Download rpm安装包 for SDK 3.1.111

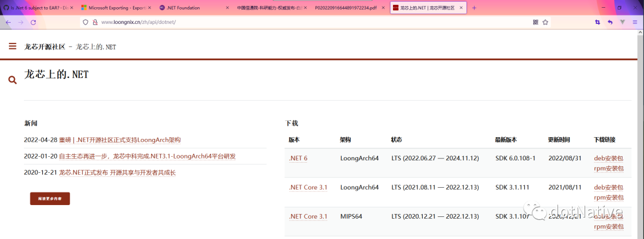click(x=609, y=197)
